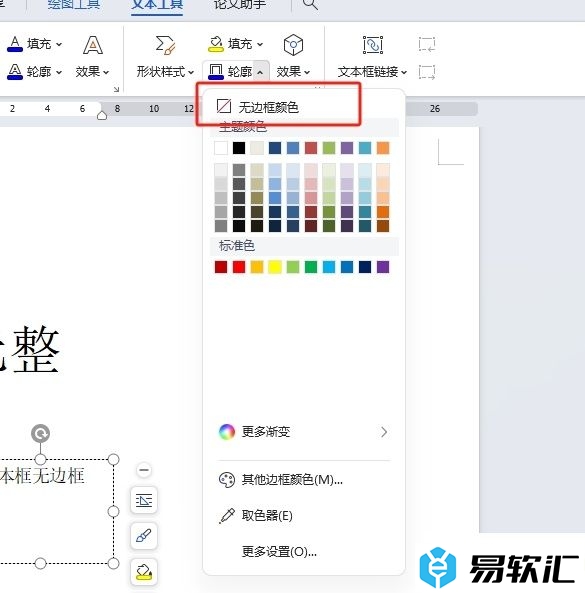This screenshot has height=593, width=585.
Task: Open More Gradients menu entry
Action: coord(304,432)
